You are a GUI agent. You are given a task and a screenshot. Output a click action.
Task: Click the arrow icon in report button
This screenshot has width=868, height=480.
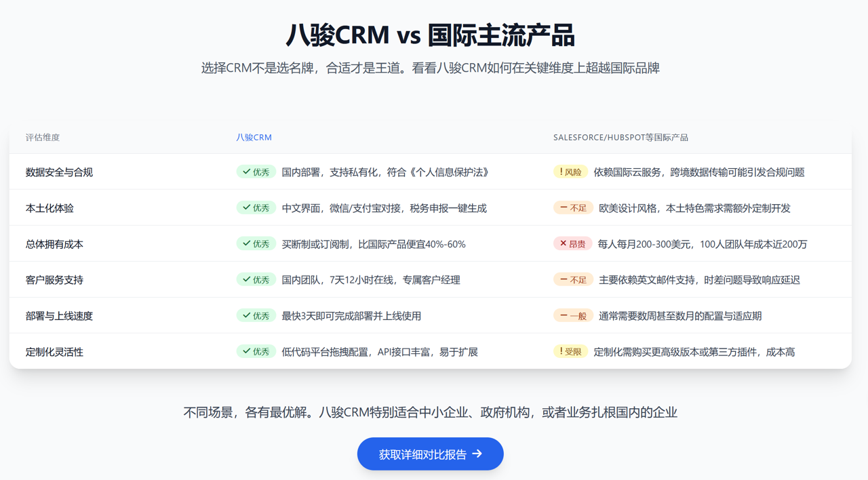[477, 454]
